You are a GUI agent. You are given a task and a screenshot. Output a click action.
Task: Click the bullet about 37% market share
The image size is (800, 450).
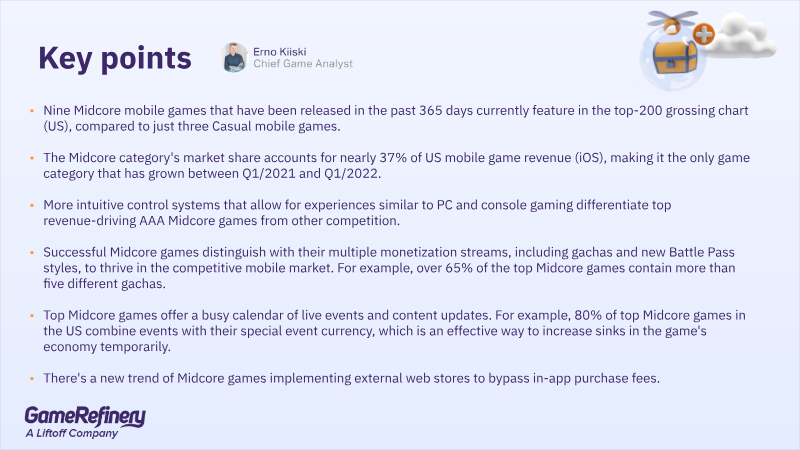(x=396, y=165)
